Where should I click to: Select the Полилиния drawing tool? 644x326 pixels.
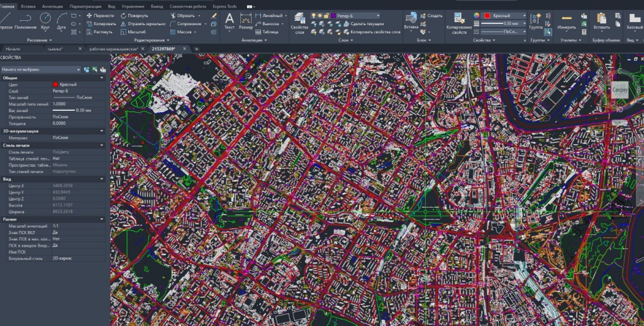click(x=25, y=21)
